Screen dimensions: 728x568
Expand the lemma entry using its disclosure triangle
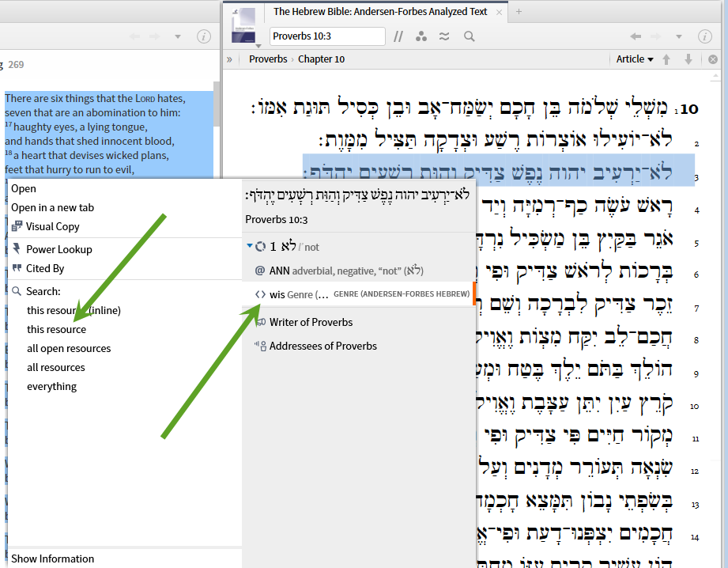coord(251,246)
